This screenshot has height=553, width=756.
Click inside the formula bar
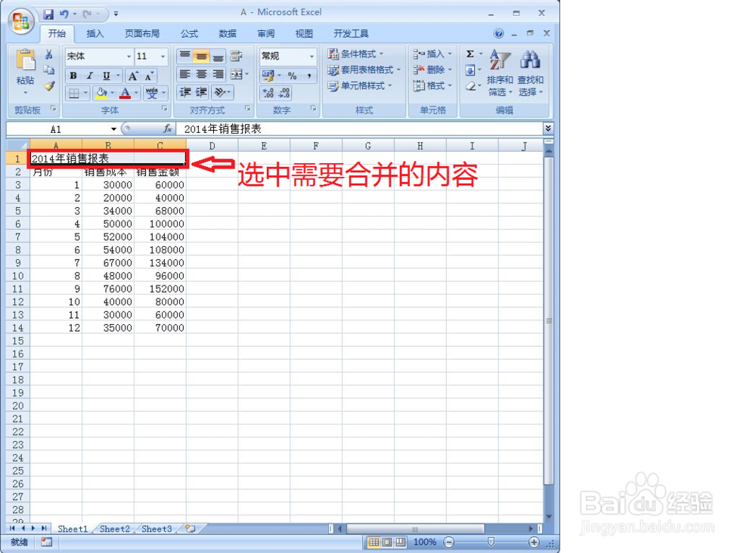(302, 128)
